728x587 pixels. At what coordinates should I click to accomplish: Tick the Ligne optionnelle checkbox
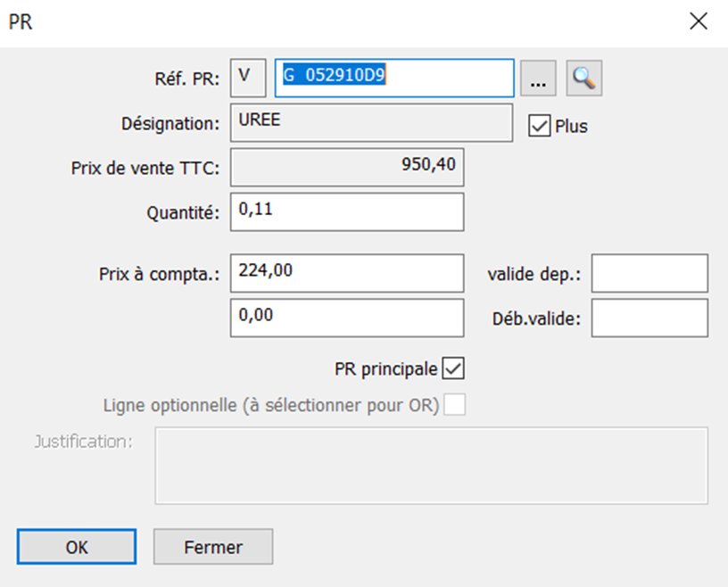[454, 405]
